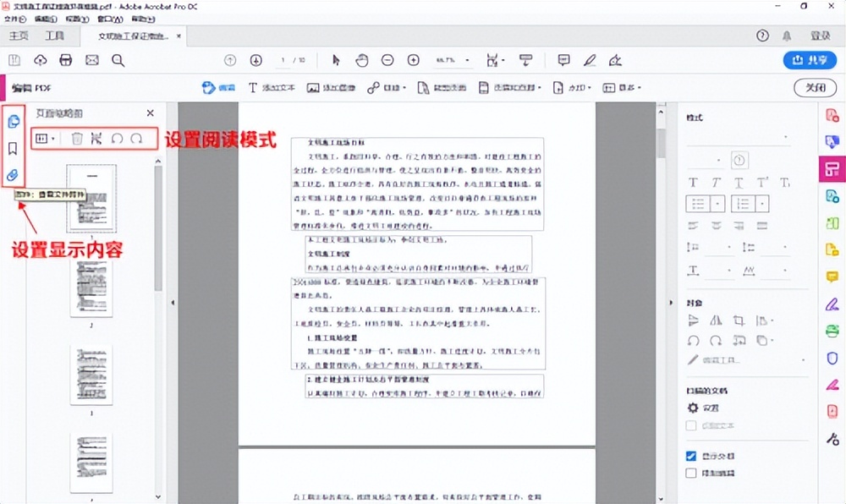
Task: Open the sign document pen icon
Action: coord(615,60)
